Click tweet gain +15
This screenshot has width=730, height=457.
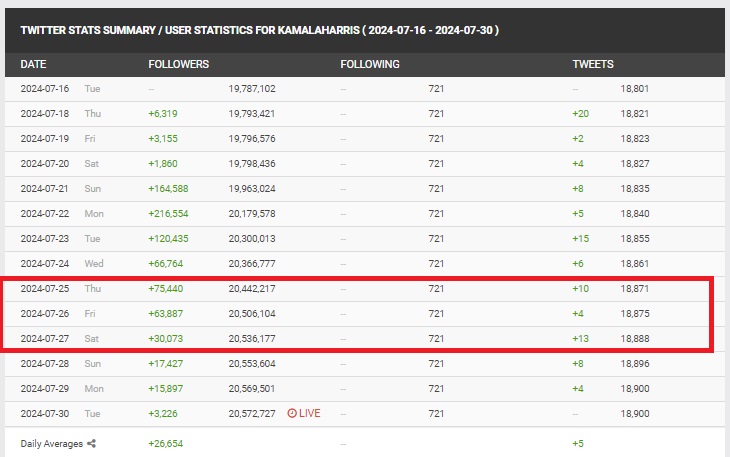click(581, 239)
